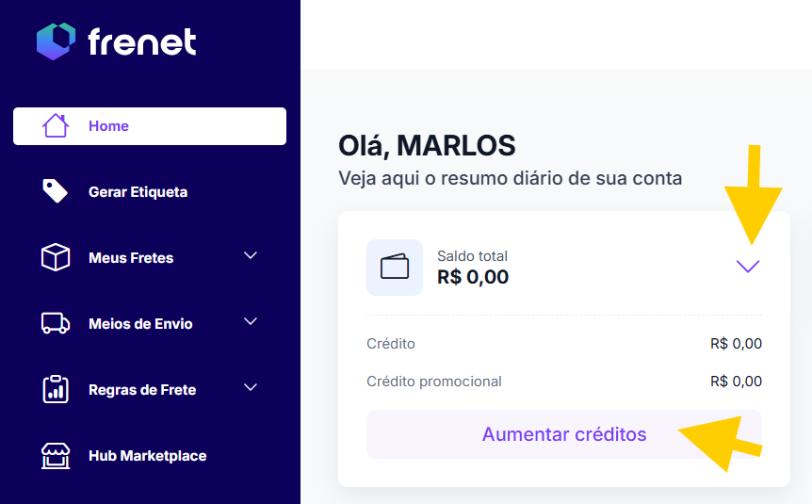Click the Gerar Etiqueta tag icon
Viewport: 812px width, 504px height.
point(56,191)
